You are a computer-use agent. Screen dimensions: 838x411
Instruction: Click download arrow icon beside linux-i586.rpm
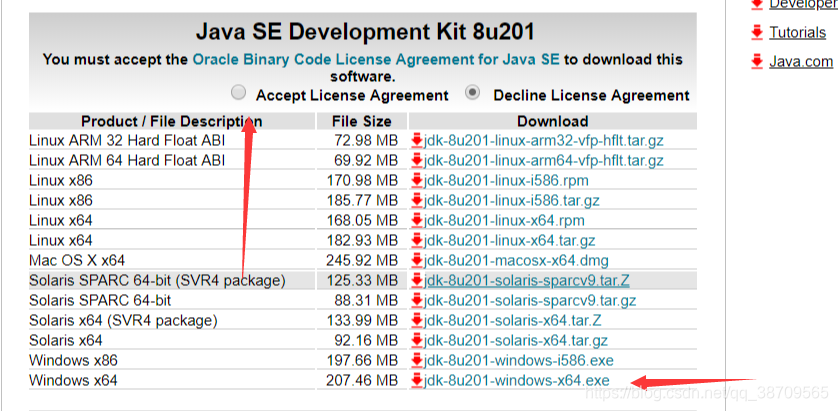point(417,181)
